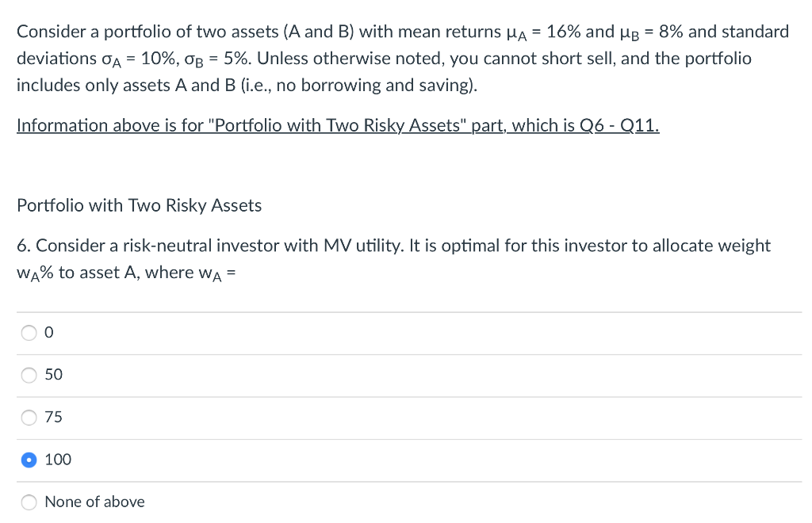Click the "100" answer label text

pos(58,460)
